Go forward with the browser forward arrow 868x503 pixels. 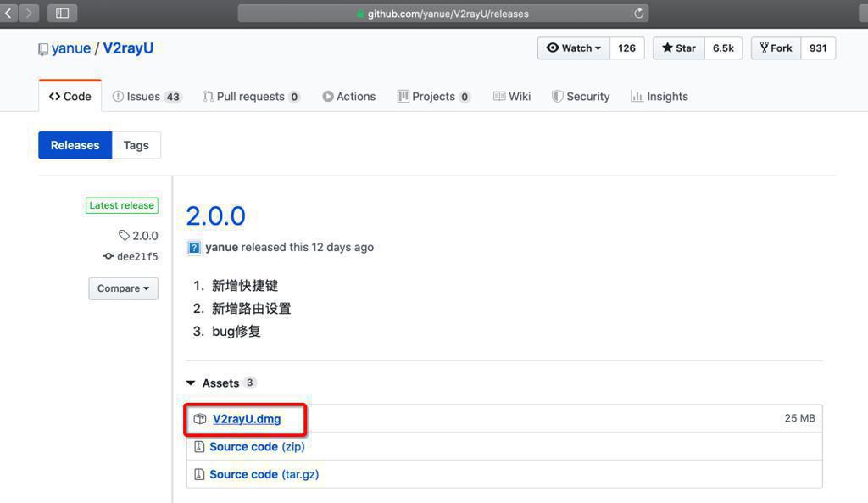pos(29,13)
